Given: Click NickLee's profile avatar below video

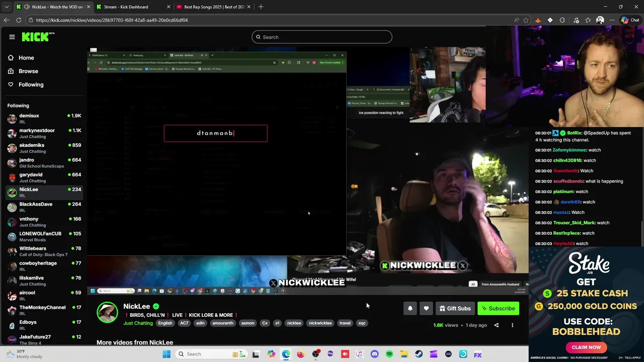Looking at the screenshot, I should pyautogui.click(x=107, y=312).
